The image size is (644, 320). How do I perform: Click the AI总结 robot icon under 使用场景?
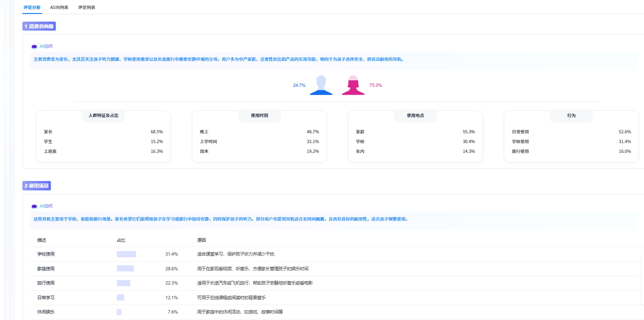pos(34,206)
